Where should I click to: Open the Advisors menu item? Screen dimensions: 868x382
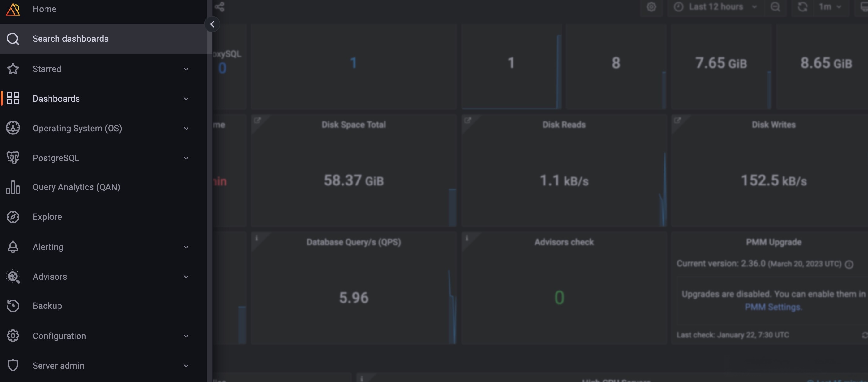pyautogui.click(x=50, y=277)
